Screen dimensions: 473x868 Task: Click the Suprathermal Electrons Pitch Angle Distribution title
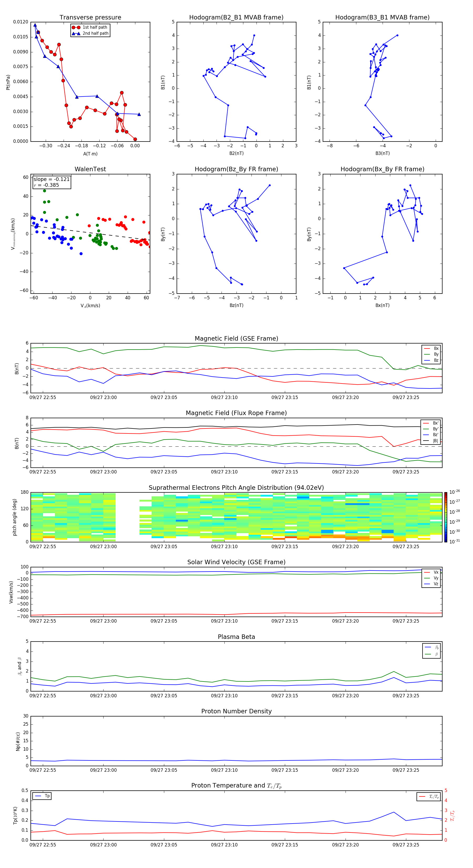pos(236,488)
